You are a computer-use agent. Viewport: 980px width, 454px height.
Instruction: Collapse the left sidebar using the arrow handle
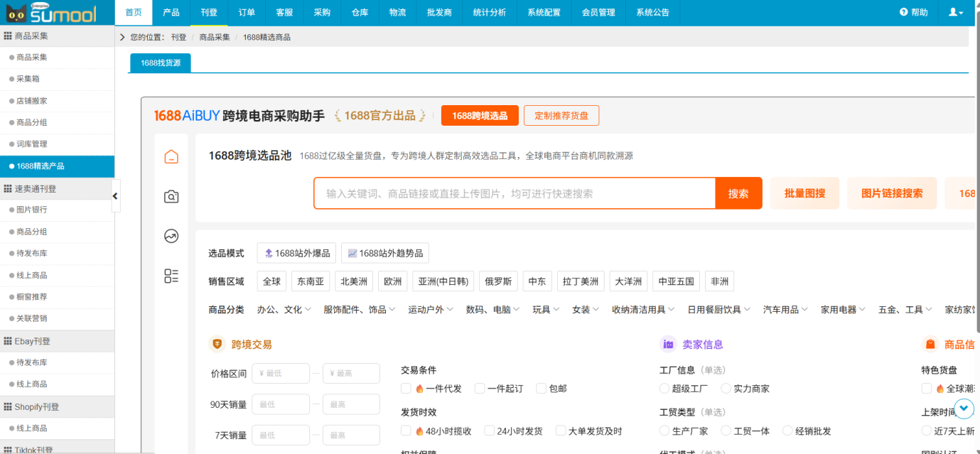pos(116,196)
